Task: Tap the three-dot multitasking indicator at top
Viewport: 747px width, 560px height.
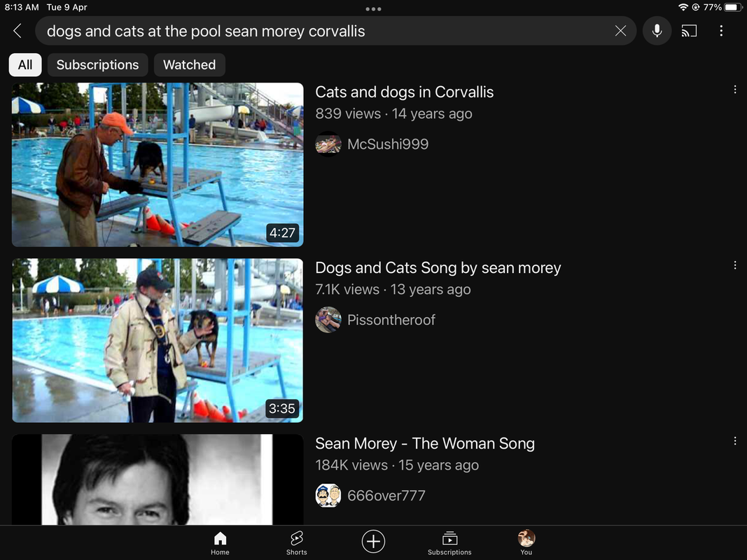Action: click(x=373, y=8)
